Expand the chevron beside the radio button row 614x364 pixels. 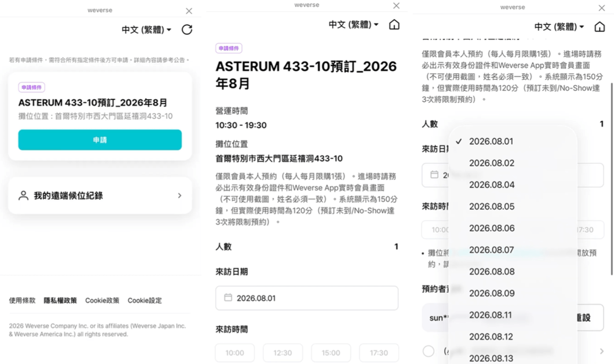[x=602, y=352]
